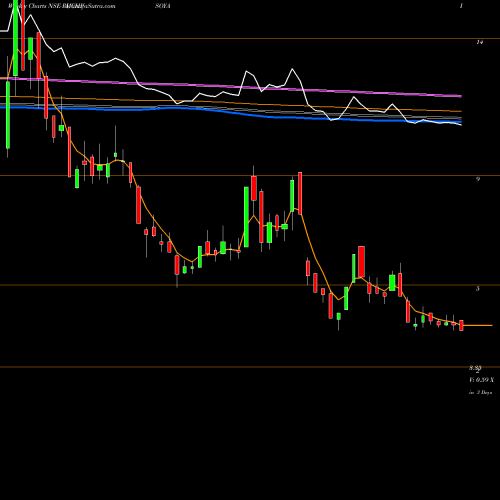Viewport: 500px width, 500px height.
Task: Click the price axis label 14
Action: click(480, 42)
